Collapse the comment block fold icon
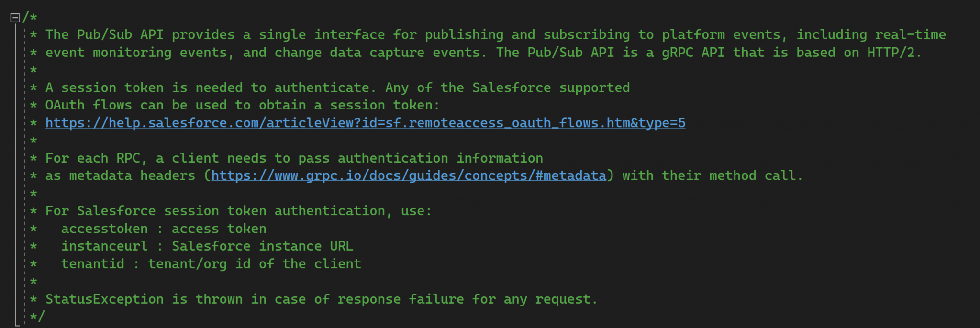 pos(15,18)
